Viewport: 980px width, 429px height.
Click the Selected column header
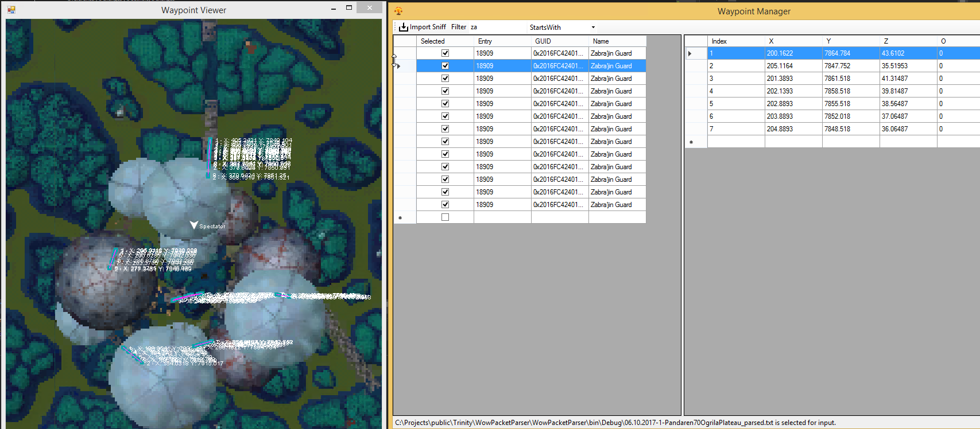click(445, 41)
